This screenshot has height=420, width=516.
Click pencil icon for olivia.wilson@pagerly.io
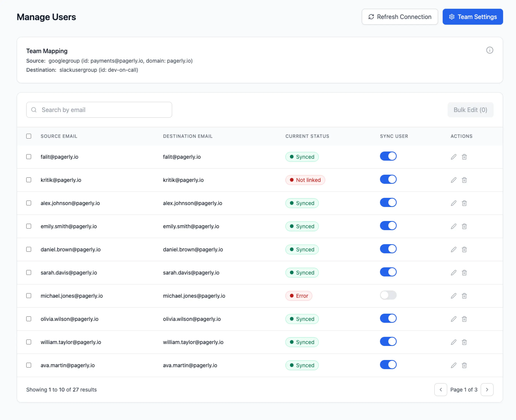click(x=453, y=319)
